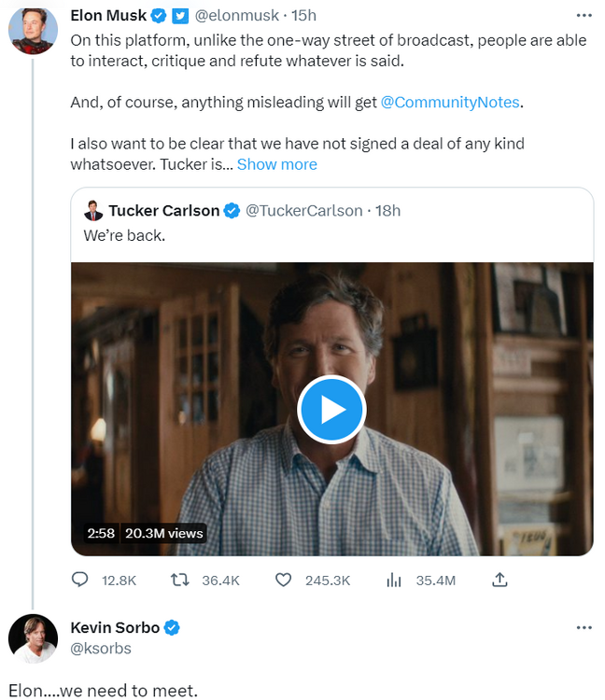605x700 pixels.
Task: Open more options on Kevin Sorbo's reply
Action: pos(584,627)
